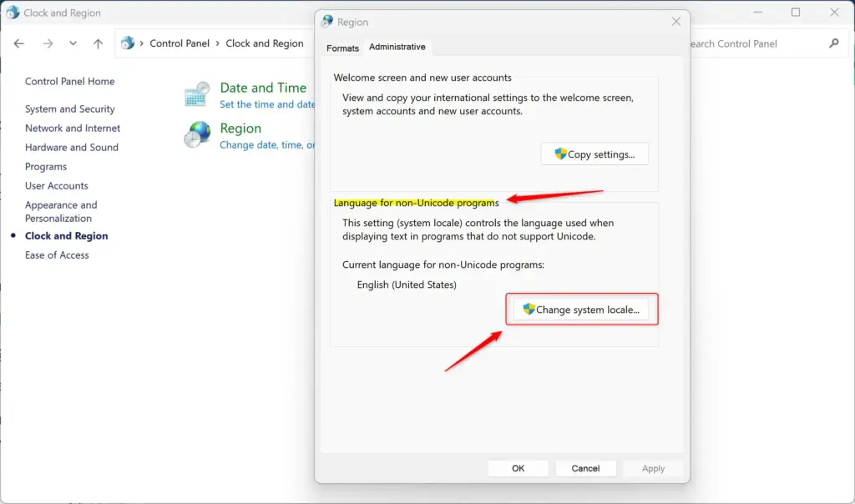Click the Region globe icon in main panel
The width and height of the screenshot is (855, 504).
(197, 134)
